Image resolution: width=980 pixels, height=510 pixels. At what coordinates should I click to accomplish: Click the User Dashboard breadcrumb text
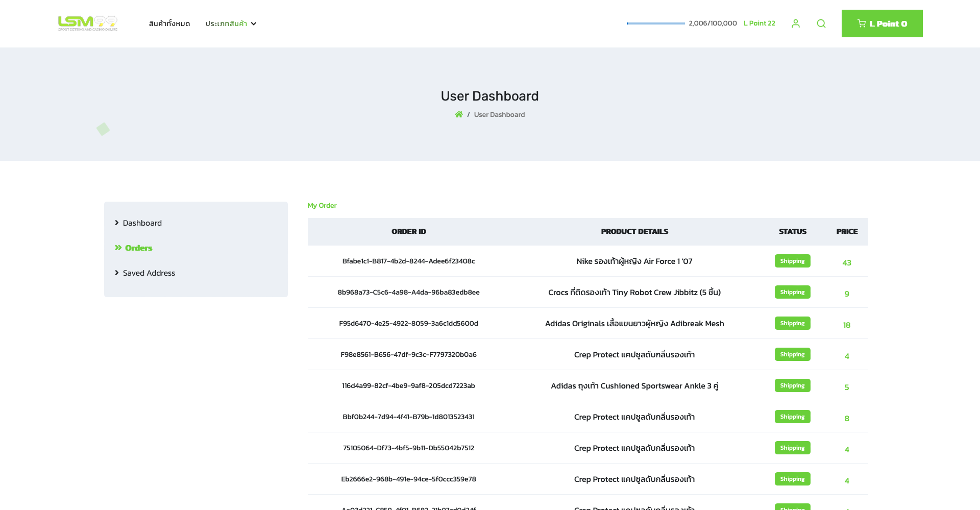tap(499, 115)
